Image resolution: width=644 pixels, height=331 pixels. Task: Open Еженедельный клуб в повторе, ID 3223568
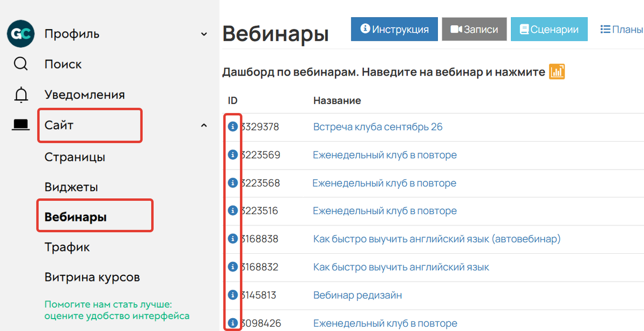coord(384,183)
